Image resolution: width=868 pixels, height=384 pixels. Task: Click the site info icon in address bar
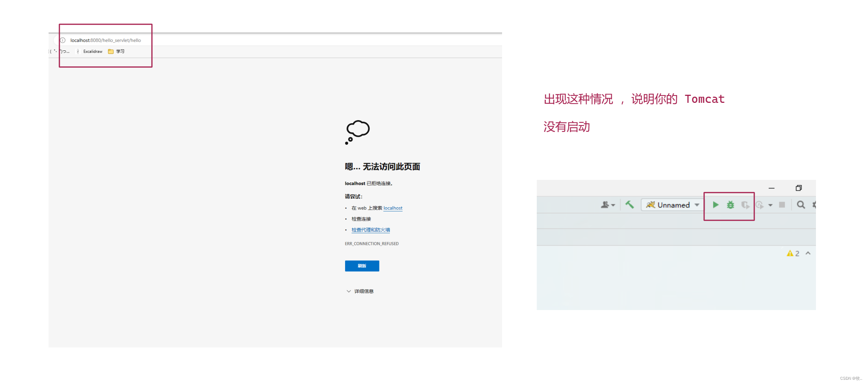point(63,40)
